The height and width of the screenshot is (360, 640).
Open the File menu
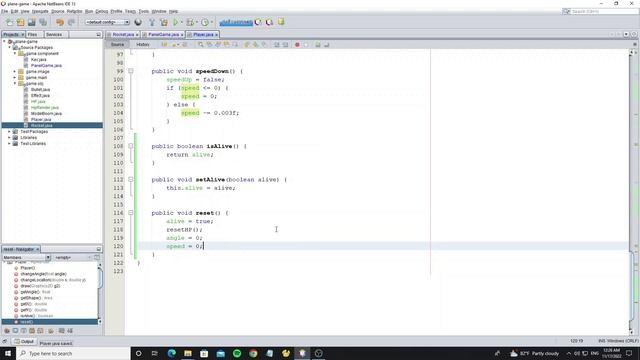pos(4,11)
